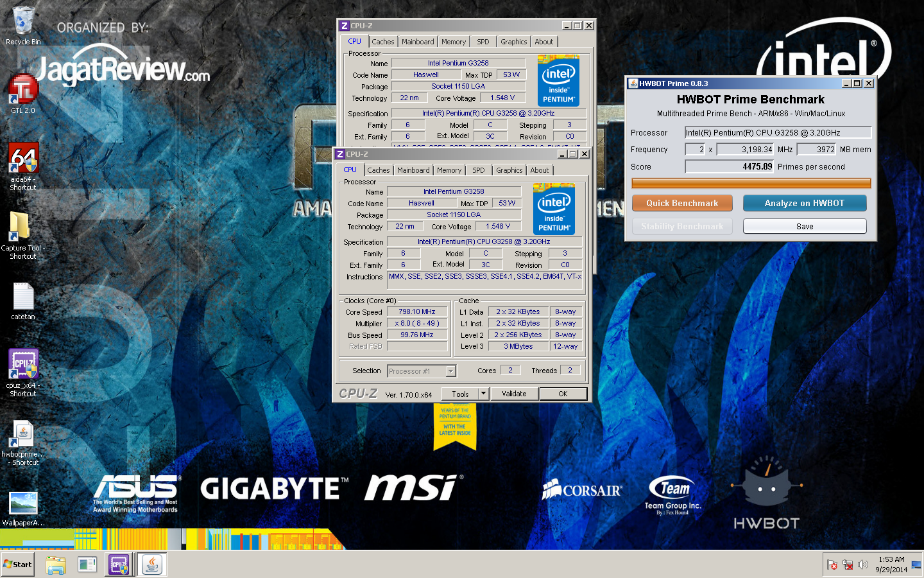Click the Windows Start button
The image size is (924, 578).
point(17,565)
